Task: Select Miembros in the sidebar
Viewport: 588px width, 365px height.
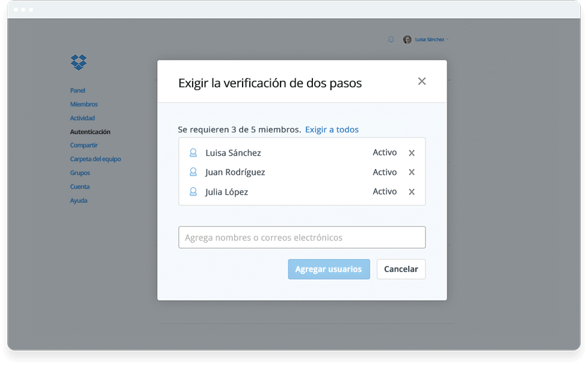Action: point(84,104)
